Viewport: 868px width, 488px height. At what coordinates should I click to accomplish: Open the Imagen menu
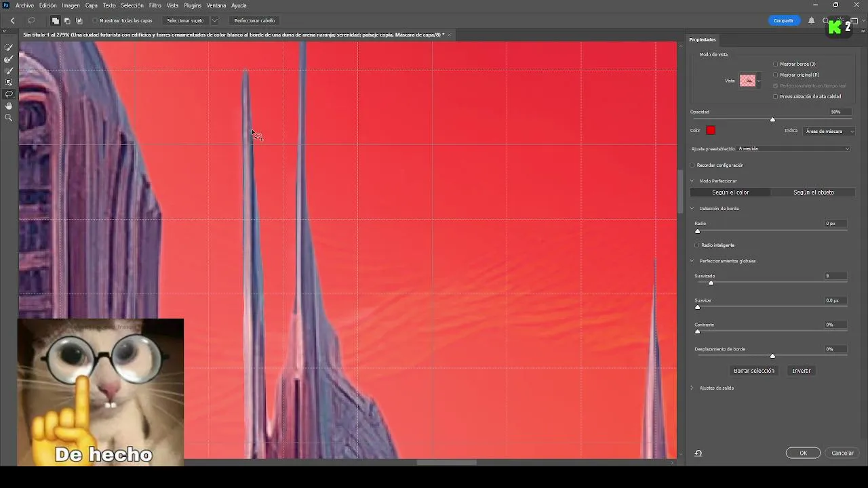click(x=71, y=5)
